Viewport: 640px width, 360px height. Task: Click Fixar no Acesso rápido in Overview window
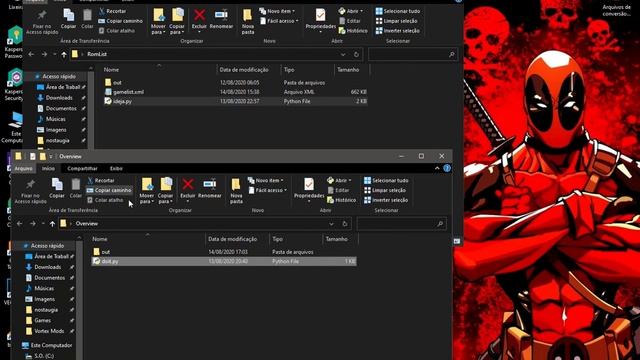(30, 191)
